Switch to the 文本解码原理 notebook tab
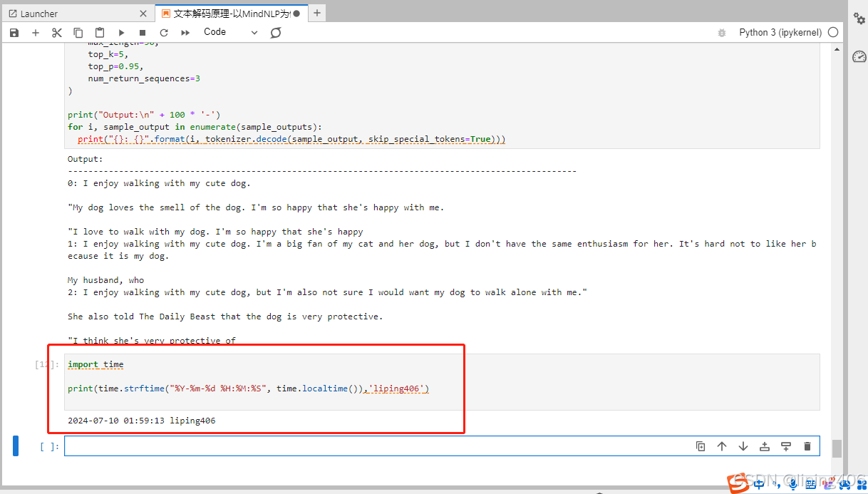The height and width of the screenshot is (494, 868). coord(231,14)
